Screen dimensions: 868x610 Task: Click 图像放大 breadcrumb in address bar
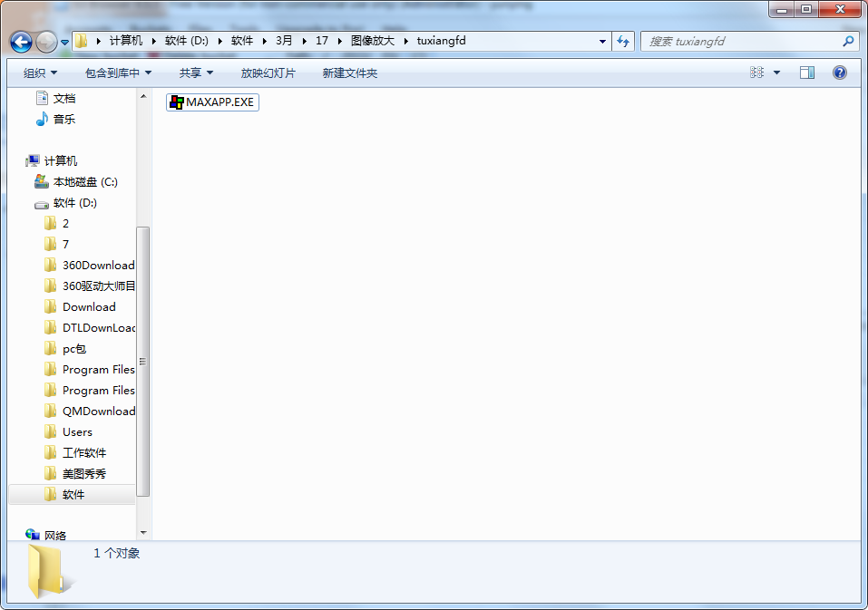coord(373,41)
